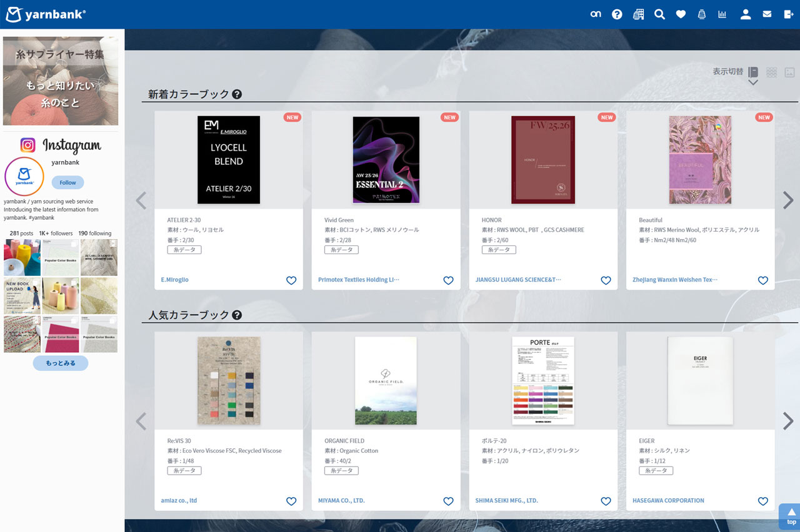Image resolution: width=800 pixels, height=532 pixels.
Task: Show next items in 新着カラーブック carousel
Action: (x=788, y=200)
